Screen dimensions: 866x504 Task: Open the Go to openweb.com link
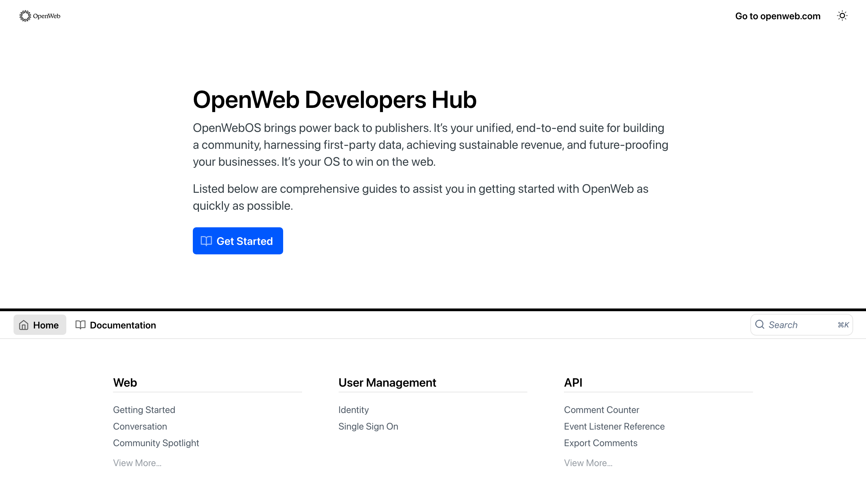[778, 16]
